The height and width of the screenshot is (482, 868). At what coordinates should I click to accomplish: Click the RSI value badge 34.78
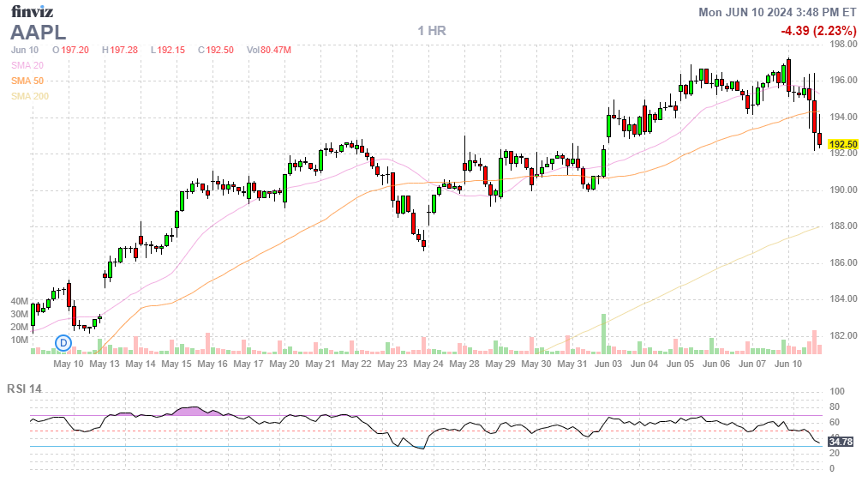843,442
